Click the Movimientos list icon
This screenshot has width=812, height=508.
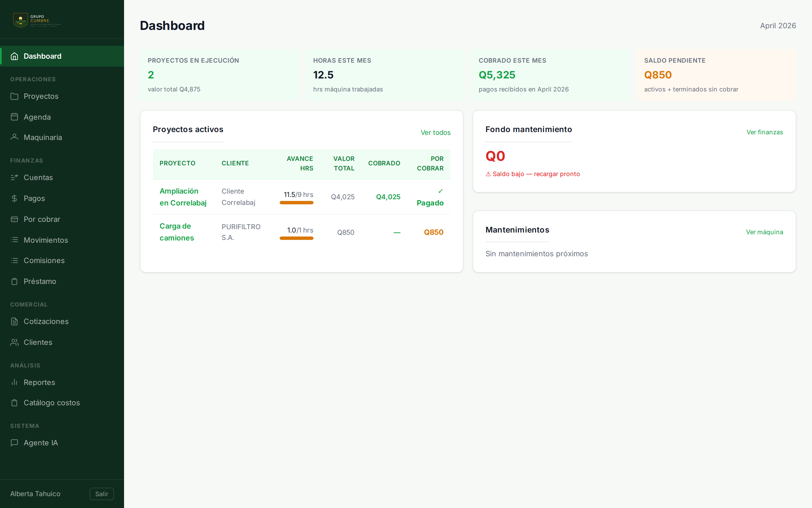pos(14,240)
